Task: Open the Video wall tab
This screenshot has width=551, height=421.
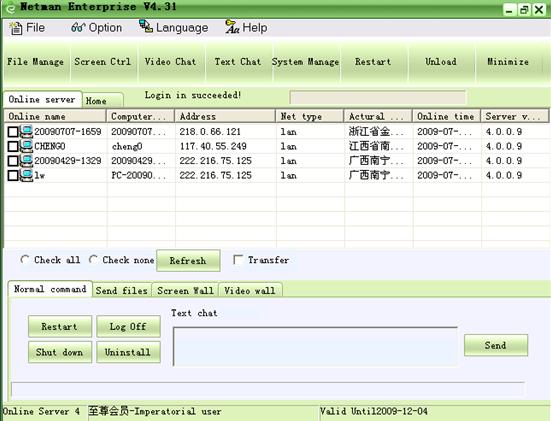Action: [x=250, y=291]
